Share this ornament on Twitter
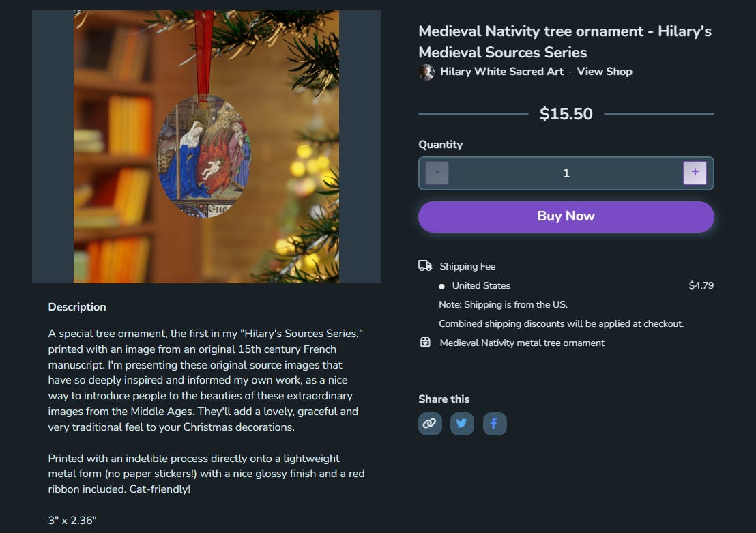756x533 pixels. coord(462,424)
